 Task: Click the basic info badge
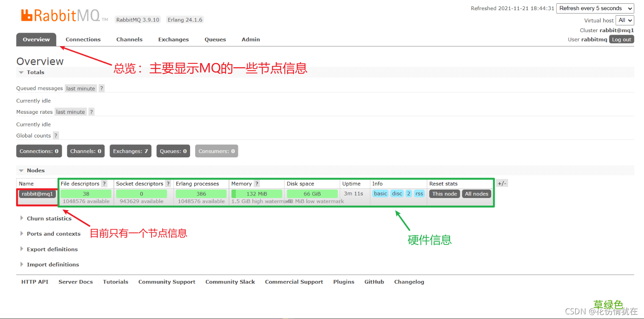[x=380, y=193]
